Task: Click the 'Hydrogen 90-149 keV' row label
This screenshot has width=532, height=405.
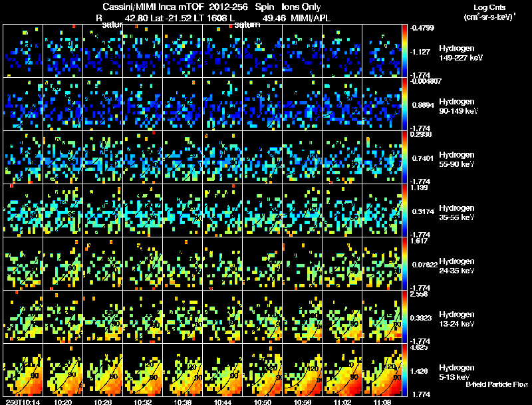Action: 458,106
